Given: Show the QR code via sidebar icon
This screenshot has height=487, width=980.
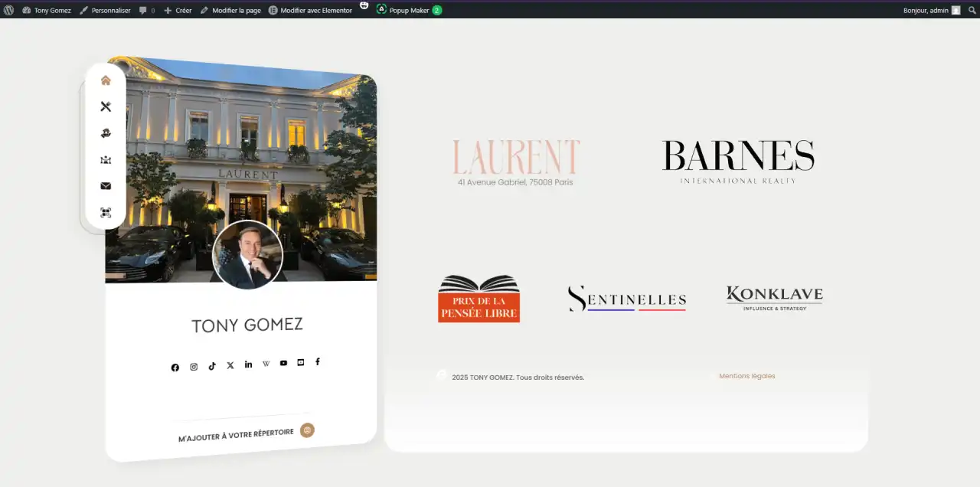Looking at the screenshot, I should click(106, 212).
